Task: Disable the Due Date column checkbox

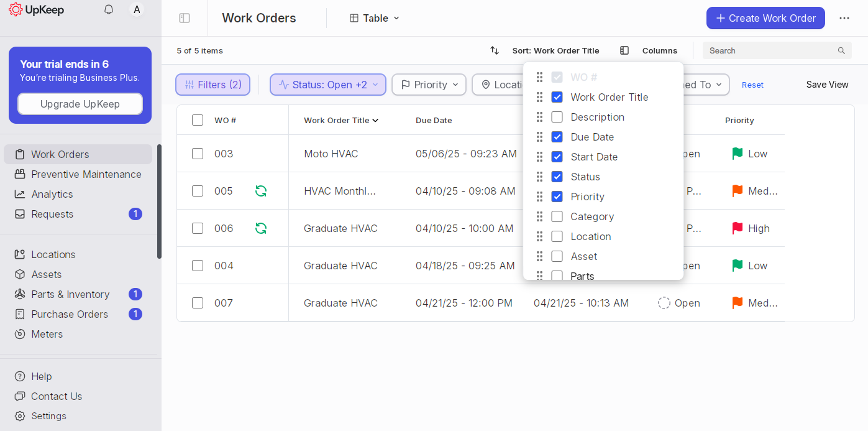Action: (557, 137)
